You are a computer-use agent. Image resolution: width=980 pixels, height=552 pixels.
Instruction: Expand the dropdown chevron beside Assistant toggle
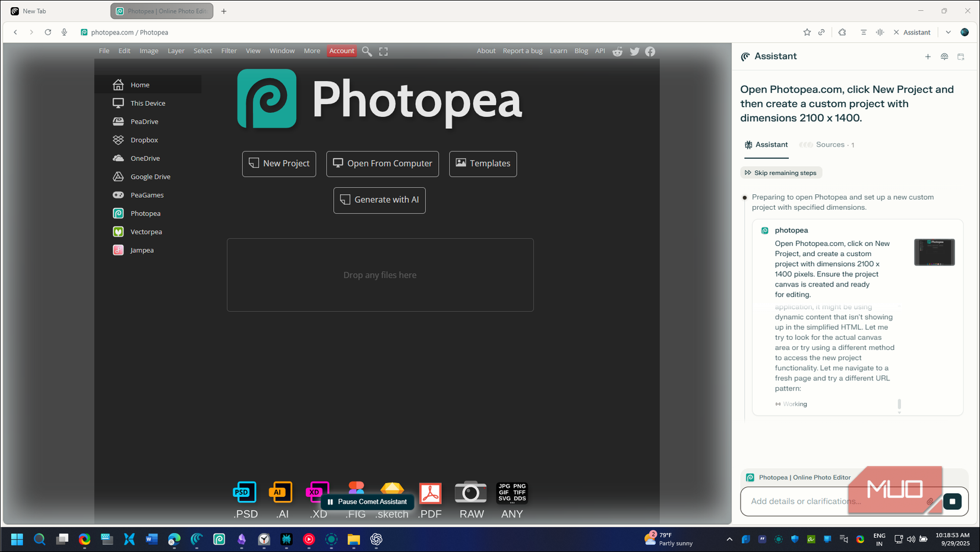(x=948, y=33)
